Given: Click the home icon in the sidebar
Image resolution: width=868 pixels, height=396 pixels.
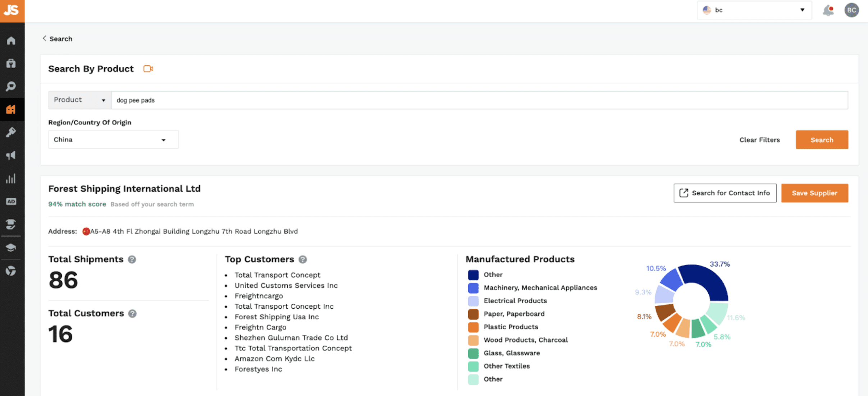Looking at the screenshot, I should click(11, 41).
